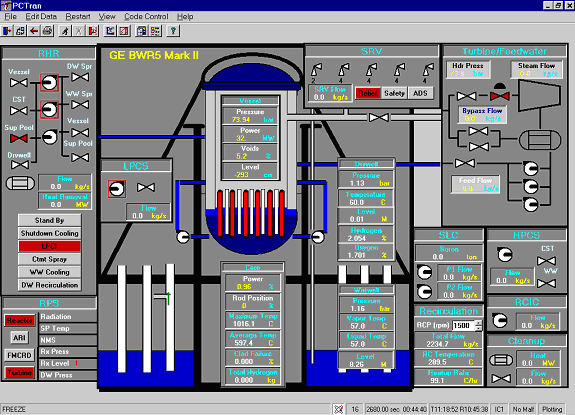575x415 pixels.
Task: Select WW Cooling RHR mode
Action: (x=50, y=272)
